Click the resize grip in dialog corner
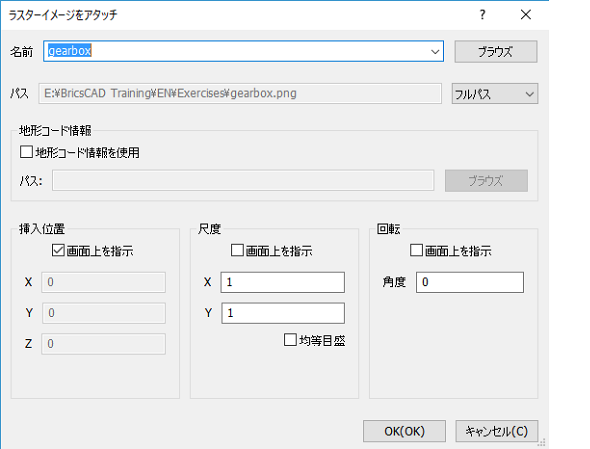This screenshot has width=590, height=449. pyautogui.click(x=542, y=443)
